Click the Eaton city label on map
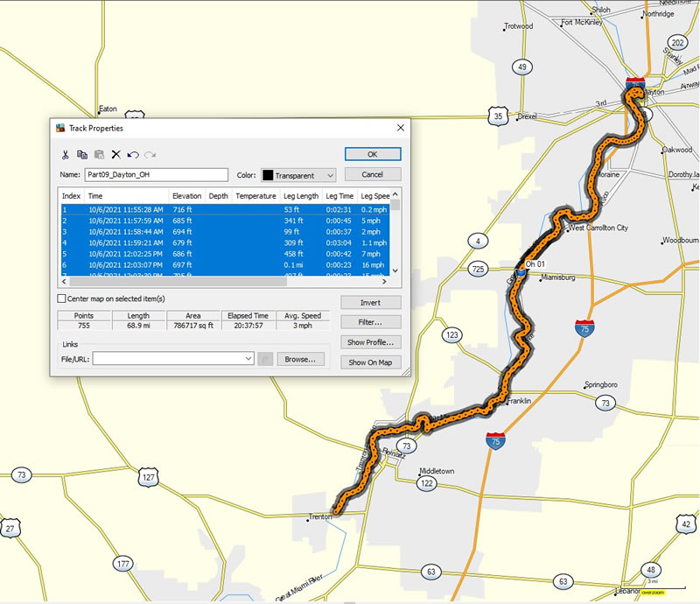This screenshot has width=700, height=604. 108,109
